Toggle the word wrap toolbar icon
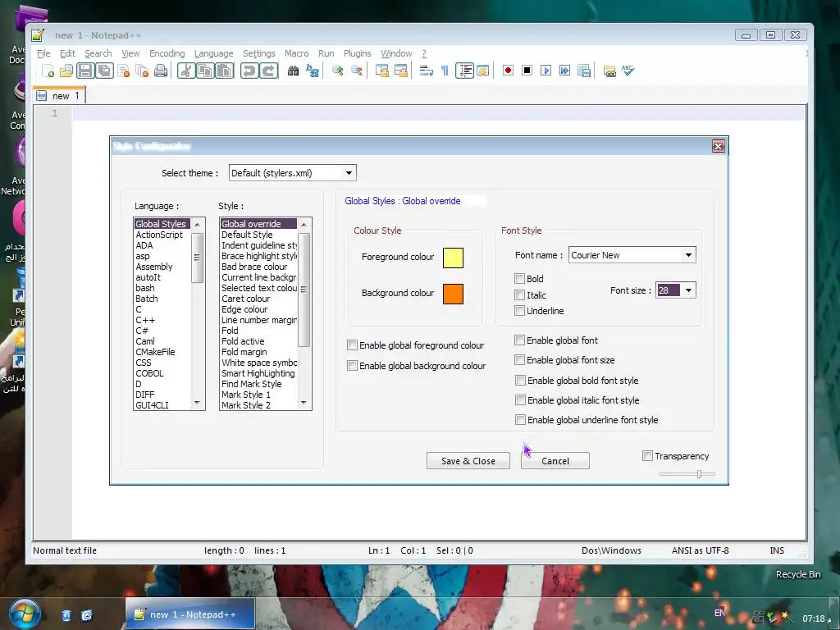Screen dimensions: 840x630 [426, 71]
